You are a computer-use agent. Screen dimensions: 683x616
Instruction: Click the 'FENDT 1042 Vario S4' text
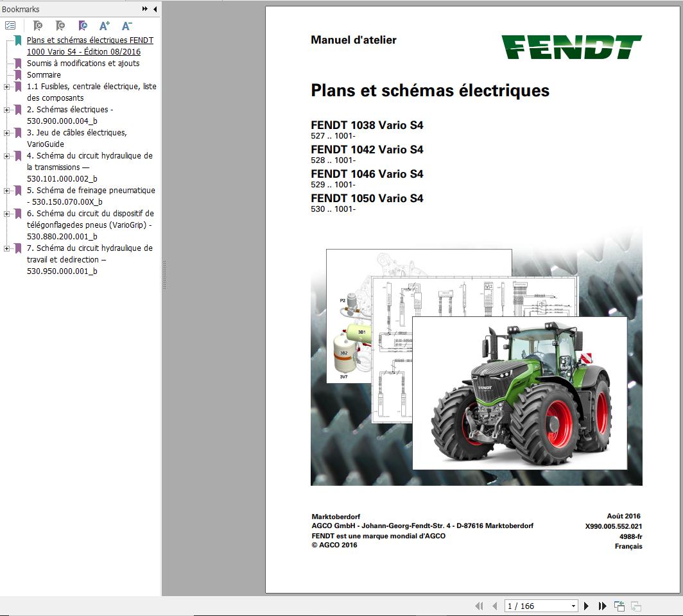tap(367, 150)
